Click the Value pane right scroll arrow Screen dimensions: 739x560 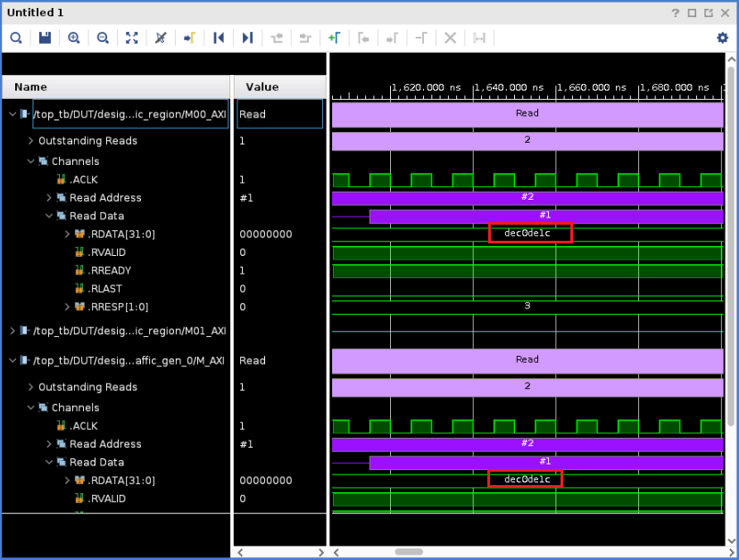pos(321,552)
